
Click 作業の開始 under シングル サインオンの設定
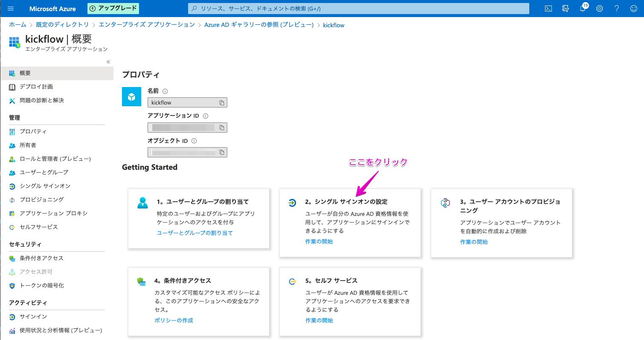pyautogui.click(x=319, y=242)
